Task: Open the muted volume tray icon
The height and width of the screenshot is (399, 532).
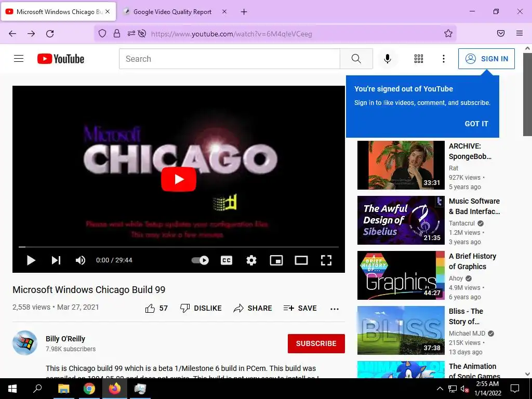Action: (464, 389)
